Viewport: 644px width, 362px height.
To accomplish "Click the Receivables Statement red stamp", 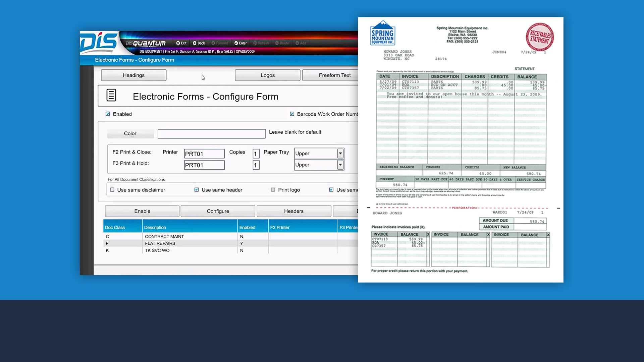I will (540, 37).
